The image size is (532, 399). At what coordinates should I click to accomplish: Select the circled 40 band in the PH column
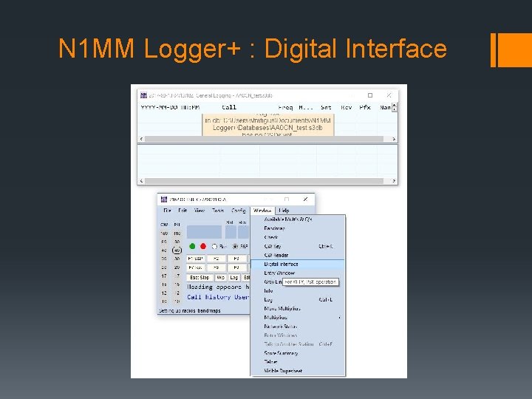coord(177,250)
